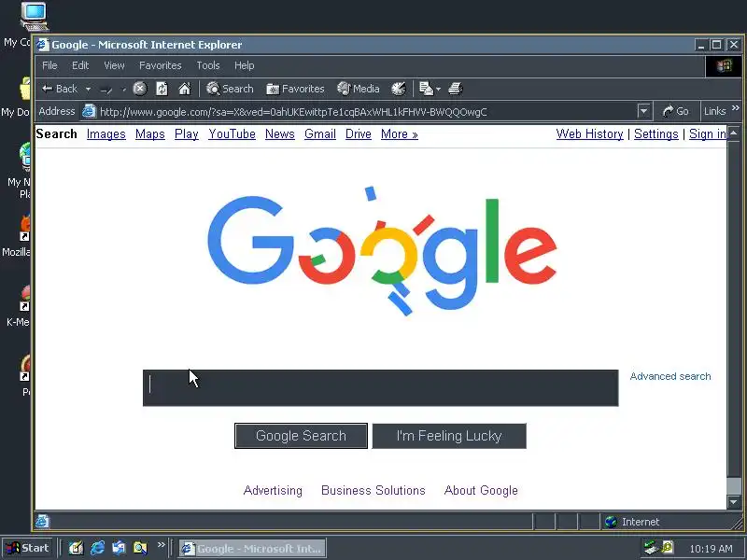Image resolution: width=747 pixels, height=560 pixels.
Task: Open the Start menu
Action: tap(28, 548)
